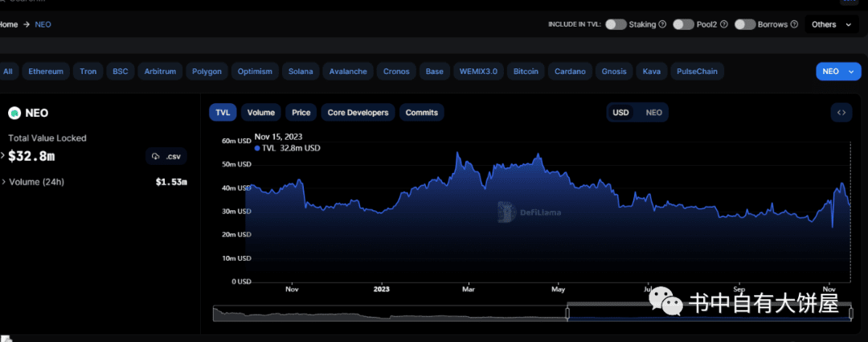This screenshot has height=342, width=868.
Task: Click the left handle of the range slider
Action: coord(567,313)
